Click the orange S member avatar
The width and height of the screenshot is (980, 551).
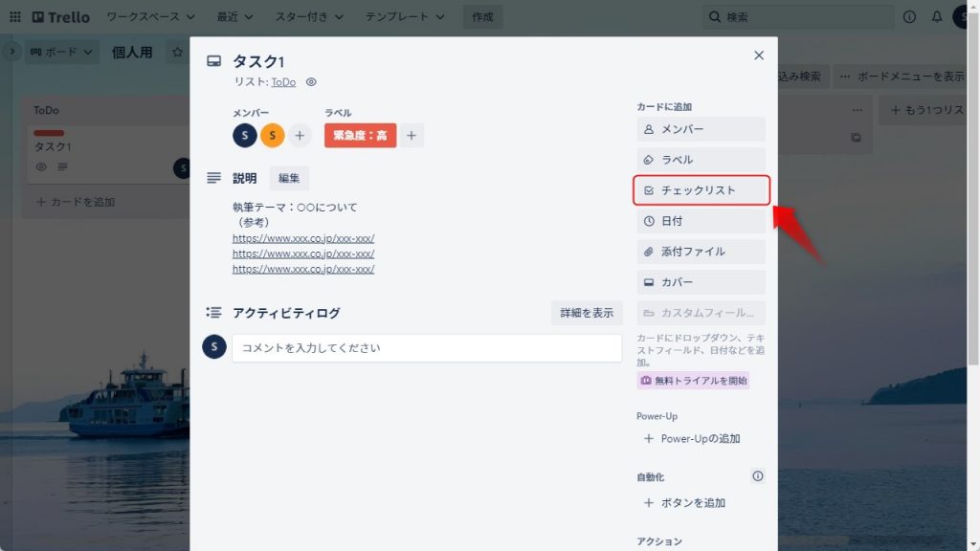[273, 136]
